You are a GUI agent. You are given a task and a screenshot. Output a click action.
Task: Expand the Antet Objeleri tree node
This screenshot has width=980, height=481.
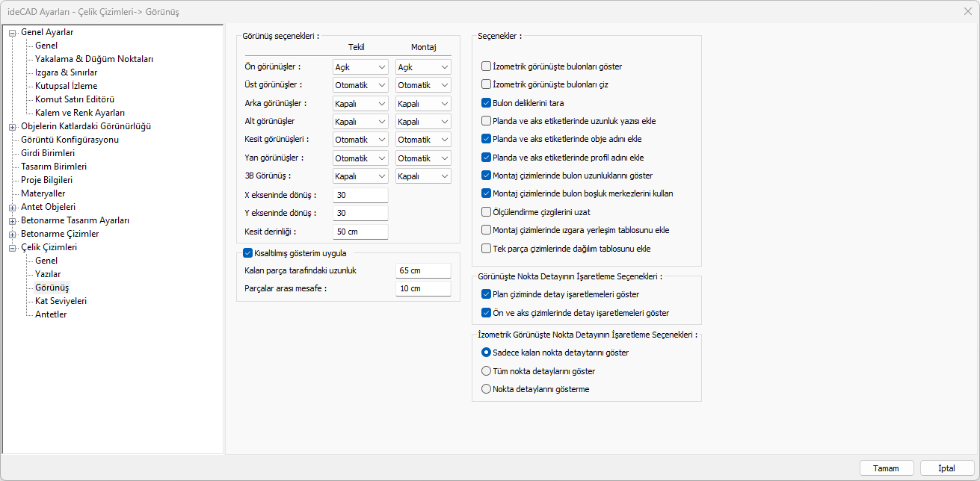[x=13, y=207]
